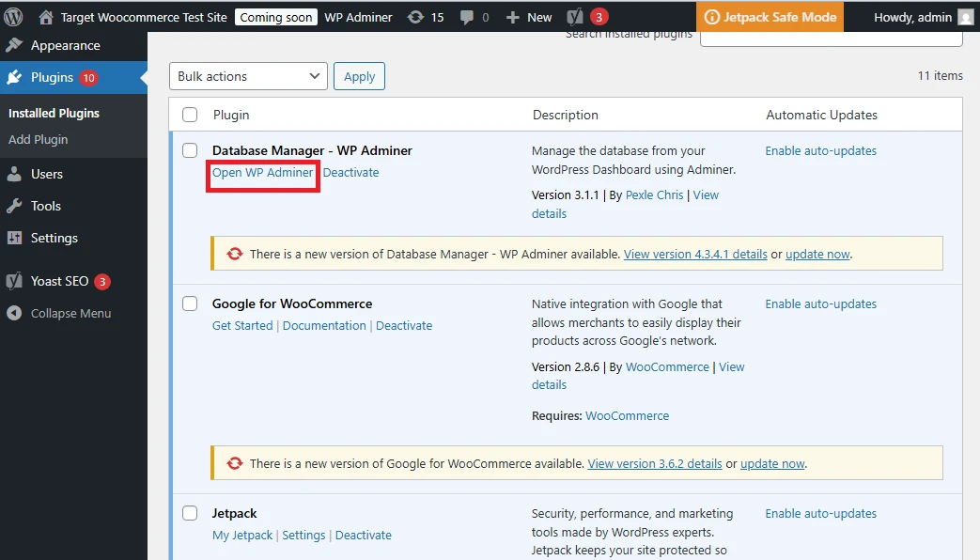Click the 11 items count
980x560 pixels.
[x=940, y=75]
